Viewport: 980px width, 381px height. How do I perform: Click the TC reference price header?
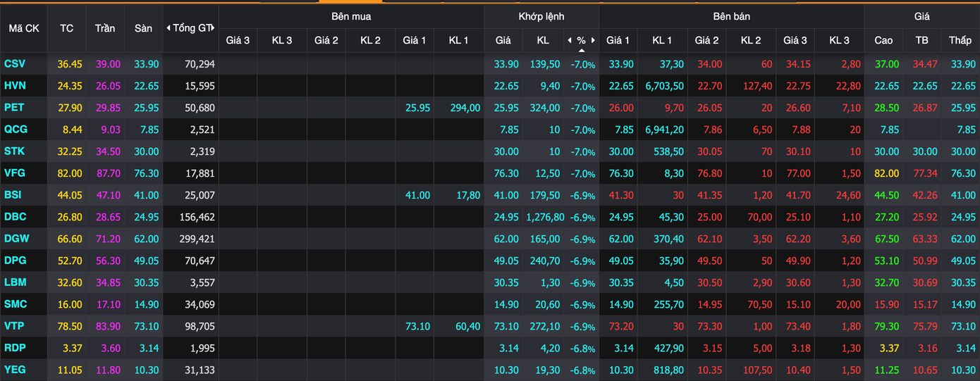tap(67, 28)
